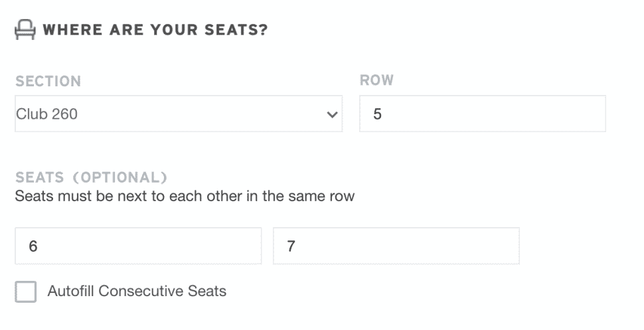Place cursor after the 6 seat value
This screenshot has height=330, width=644.
[39, 246]
